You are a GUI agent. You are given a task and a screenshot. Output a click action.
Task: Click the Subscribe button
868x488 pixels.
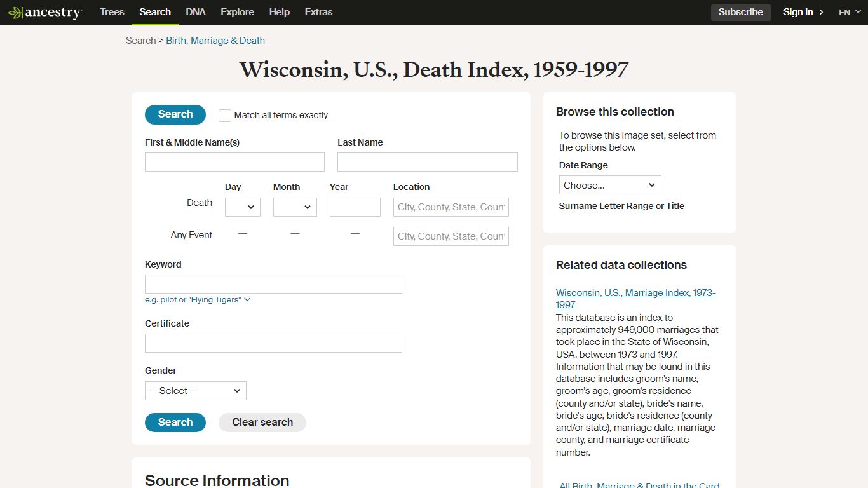pos(741,12)
